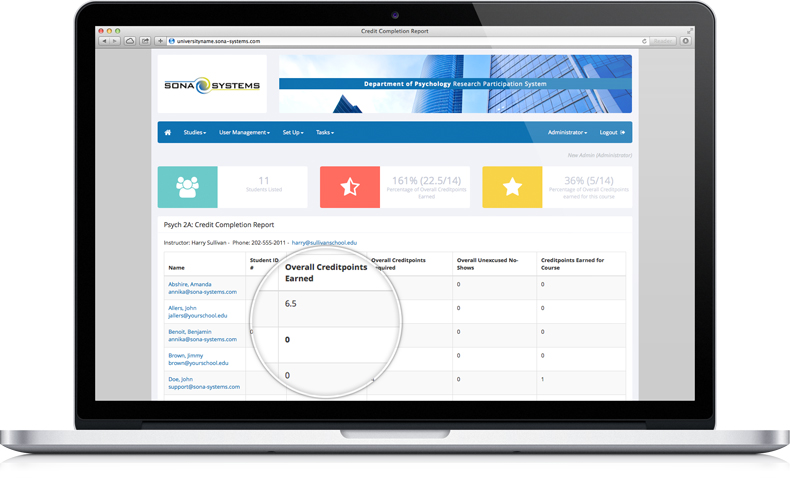The width and height of the screenshot is (790, 478).
Task: Open Abshire, Amanda student link
Action: [x=189, y=284]
